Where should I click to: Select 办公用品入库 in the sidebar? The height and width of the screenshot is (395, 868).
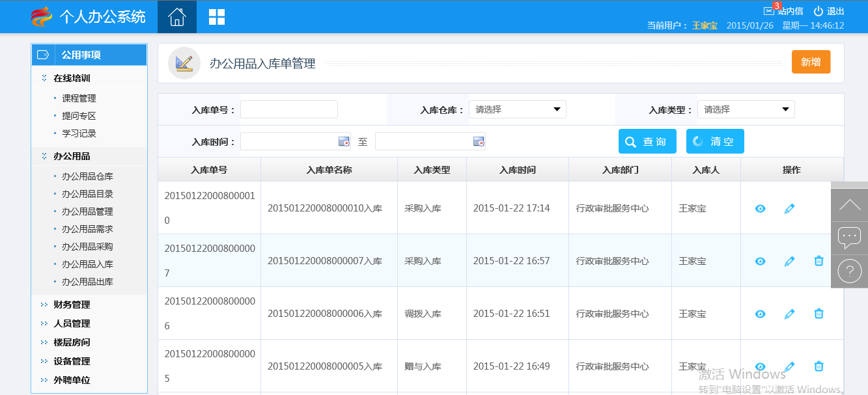point(87,264)
